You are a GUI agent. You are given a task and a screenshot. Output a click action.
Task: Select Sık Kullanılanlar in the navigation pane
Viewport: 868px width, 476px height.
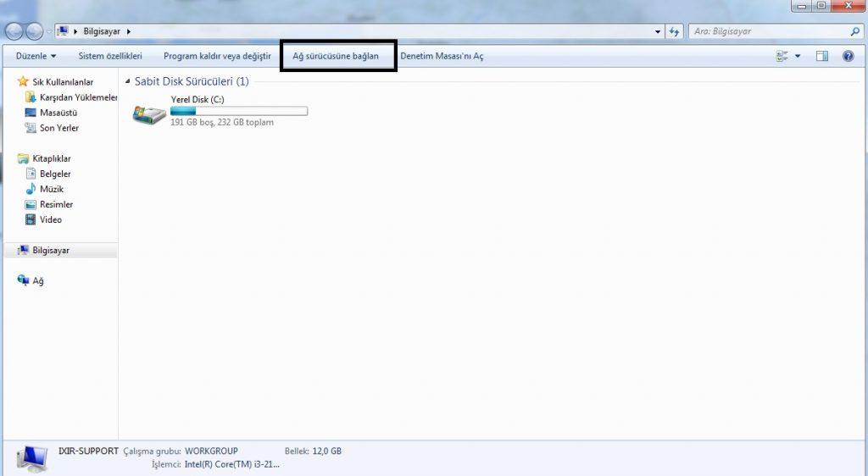[x=63, y=82]
